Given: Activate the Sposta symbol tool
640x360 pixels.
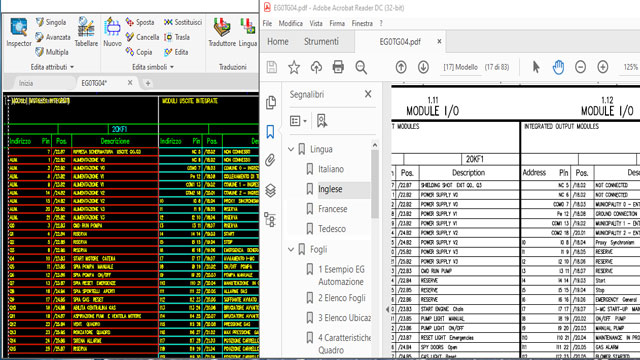Looking at the screenshot, I should [x=140, y=22].
